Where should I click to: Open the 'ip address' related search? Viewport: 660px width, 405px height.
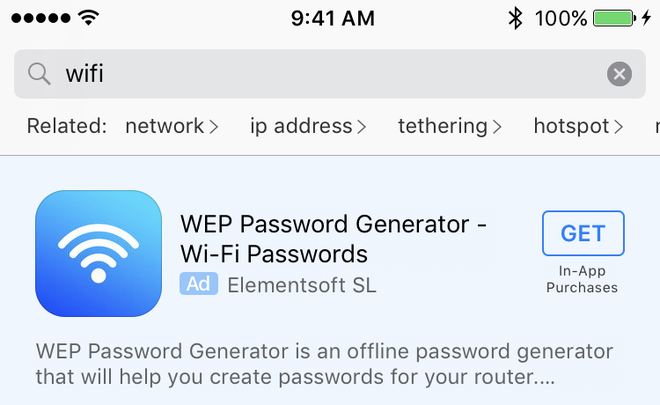[x=308, y=126]
